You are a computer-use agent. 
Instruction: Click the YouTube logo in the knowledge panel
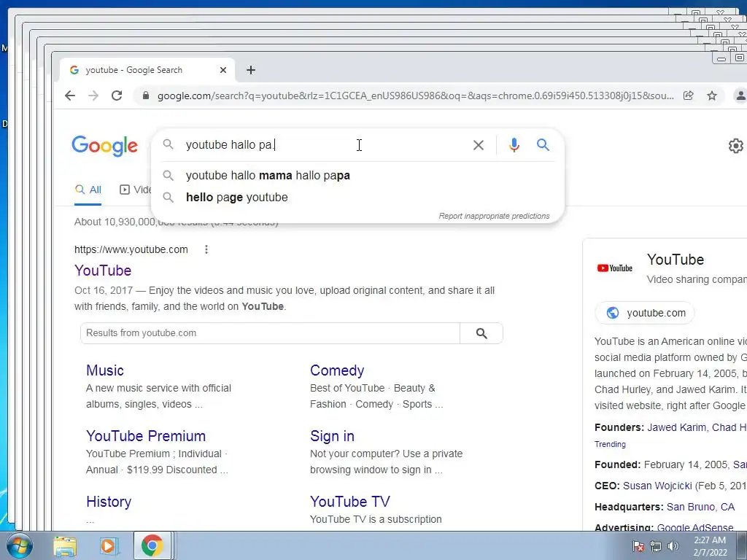point(614,268)
